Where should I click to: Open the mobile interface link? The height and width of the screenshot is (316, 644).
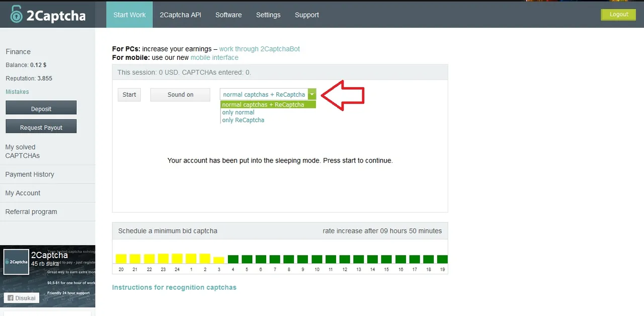click(x=214, y=57)
